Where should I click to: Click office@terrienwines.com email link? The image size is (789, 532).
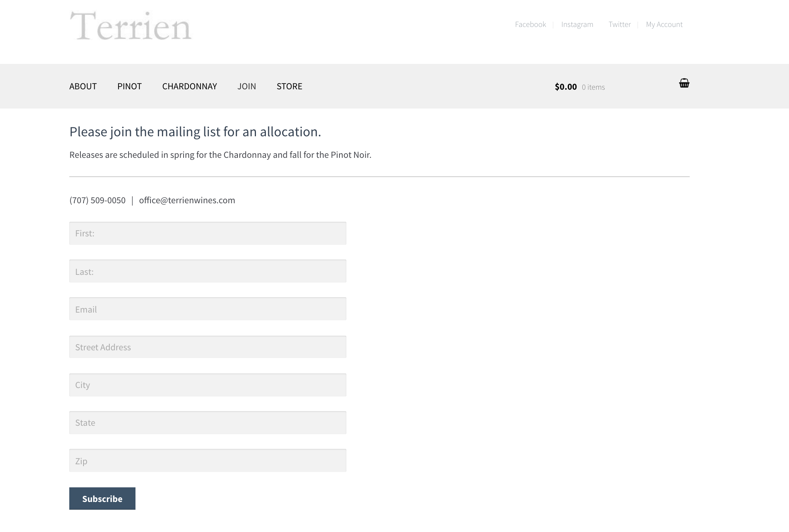point(186,199)
